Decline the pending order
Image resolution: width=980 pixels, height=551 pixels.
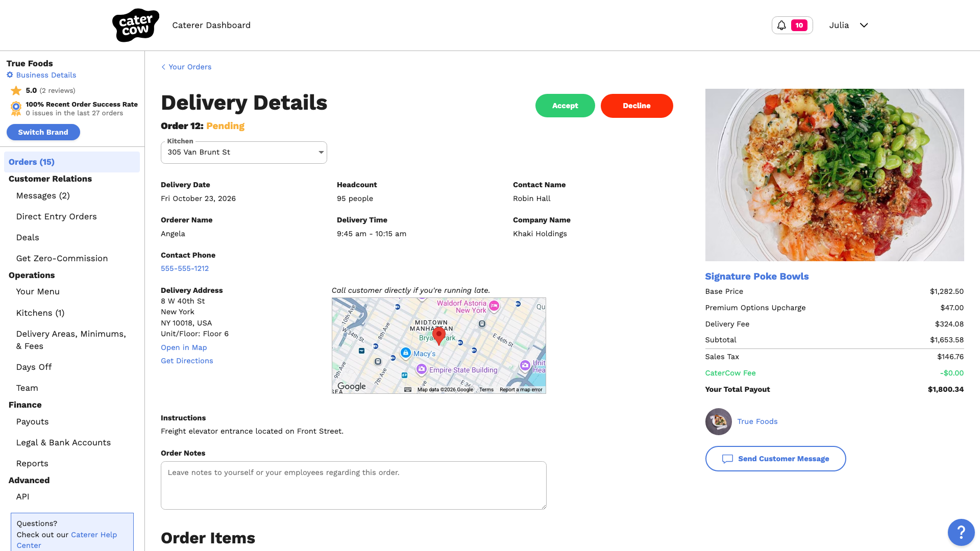click(x=636, y=106)
